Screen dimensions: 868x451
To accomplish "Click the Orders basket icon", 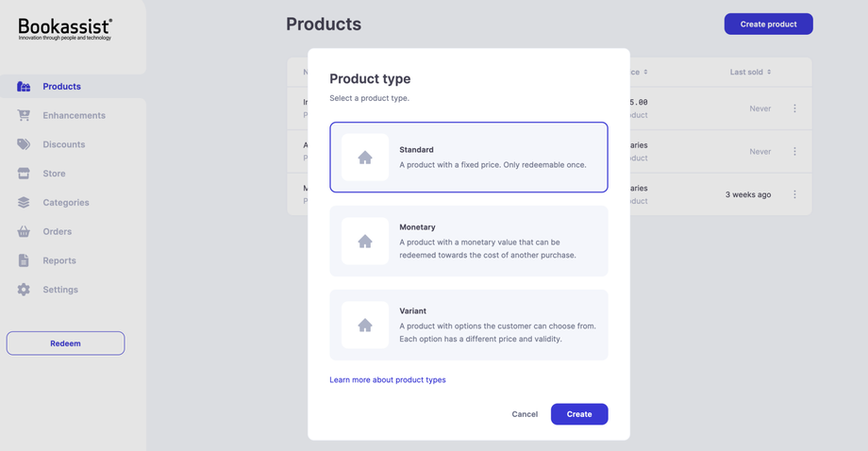I will (24, 231).
